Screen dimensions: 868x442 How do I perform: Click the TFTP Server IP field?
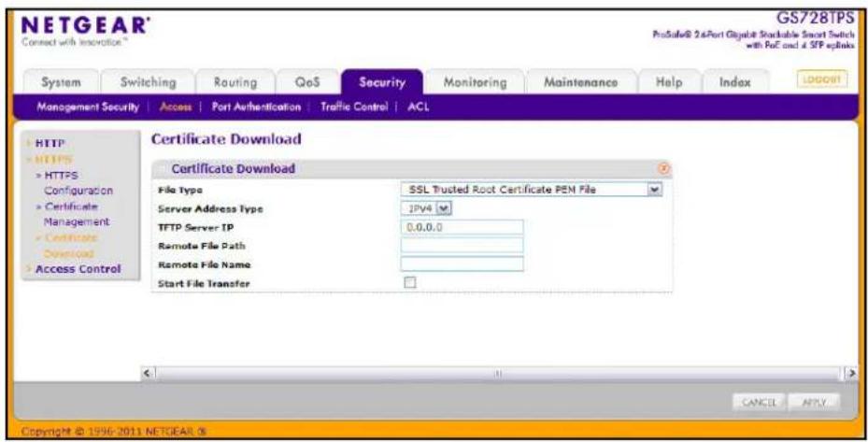[x=462, y=227]
